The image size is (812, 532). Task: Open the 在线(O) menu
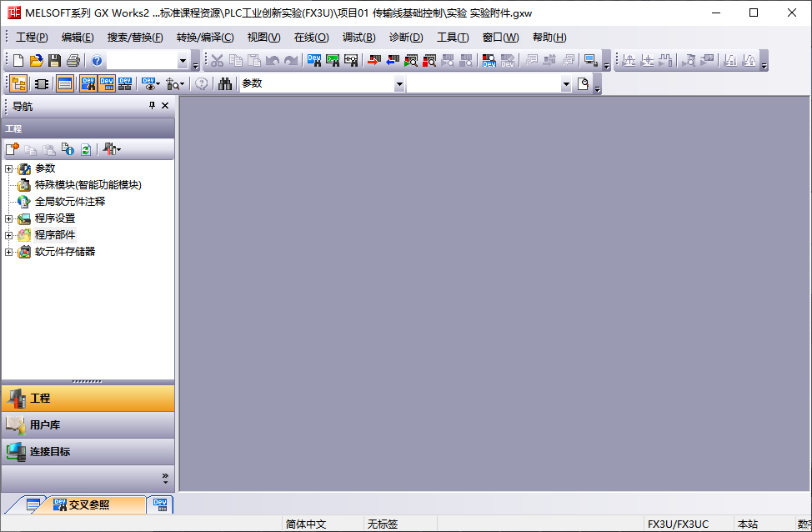[311, 38]
